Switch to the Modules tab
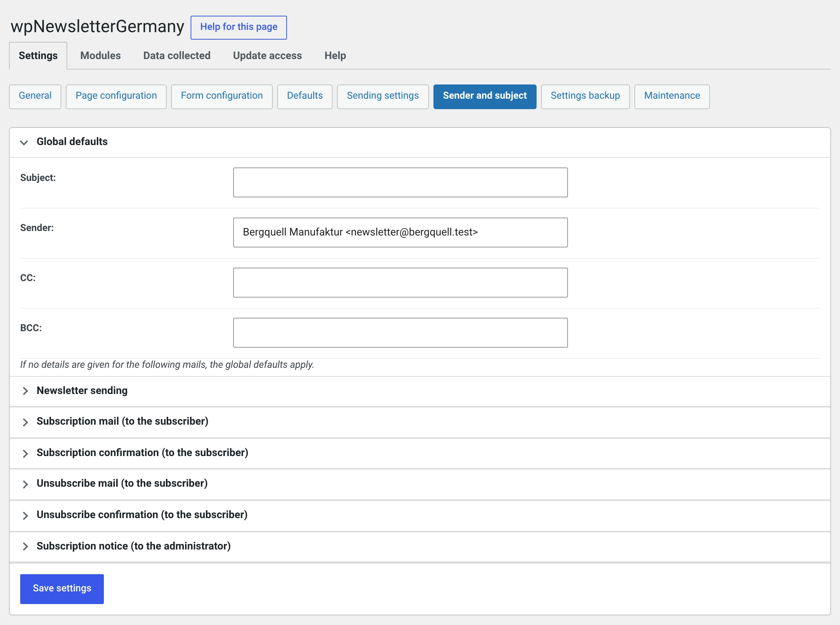This screenshot has height=625, width=840. point(101,56)
